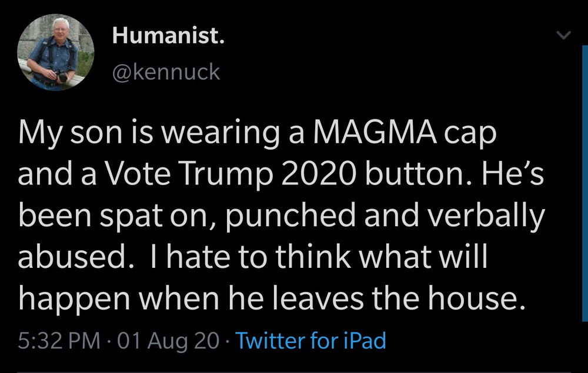Click the display name Humanist.
The height and width of the screenshot is (373, 588).
168,36
